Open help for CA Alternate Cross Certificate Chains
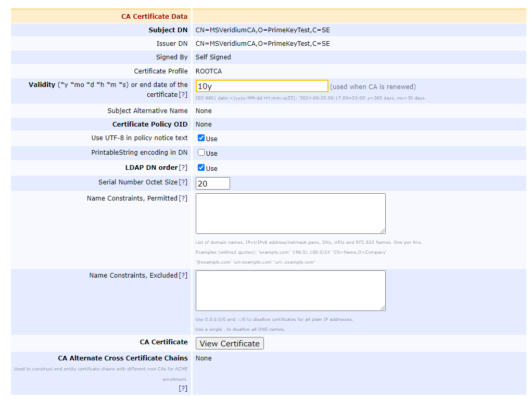Viewport: 532px width, 399px height. click(183, 389)
